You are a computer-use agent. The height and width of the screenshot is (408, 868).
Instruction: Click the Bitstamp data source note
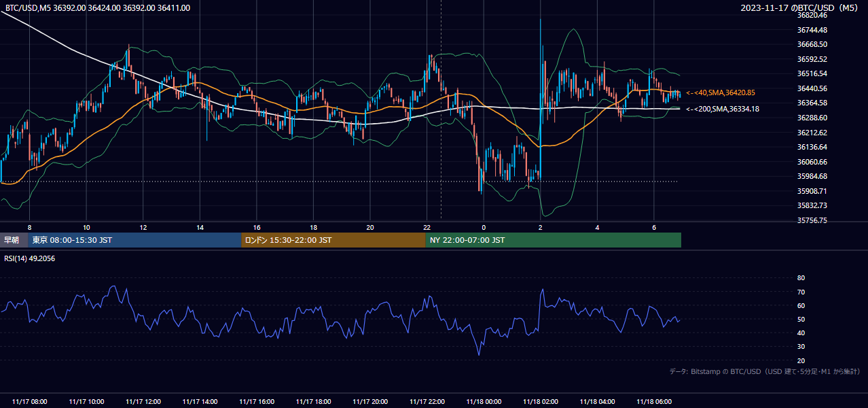click(765, 371)
